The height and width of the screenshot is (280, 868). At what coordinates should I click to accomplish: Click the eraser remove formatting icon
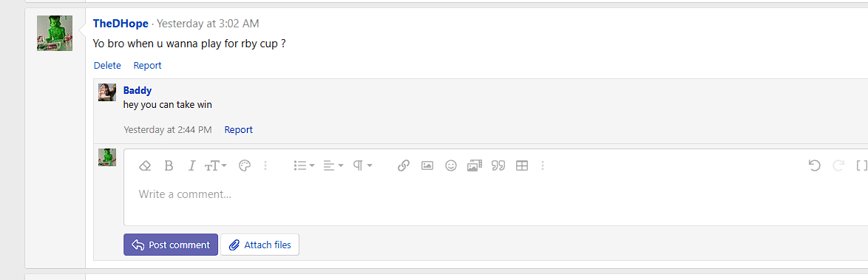[x=145, y=165]
